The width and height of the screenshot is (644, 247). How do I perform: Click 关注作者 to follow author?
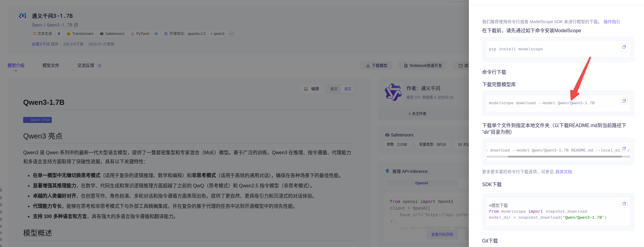(417, 114)
